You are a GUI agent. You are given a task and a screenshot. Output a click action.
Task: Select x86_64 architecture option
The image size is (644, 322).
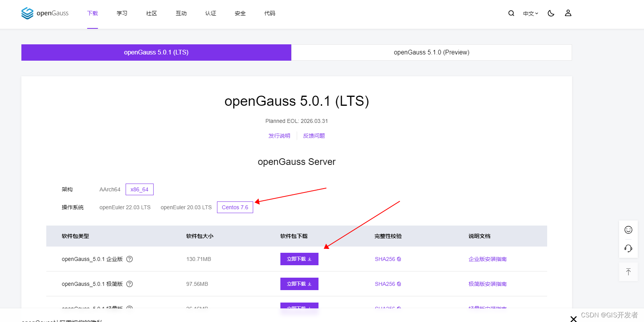140,189
